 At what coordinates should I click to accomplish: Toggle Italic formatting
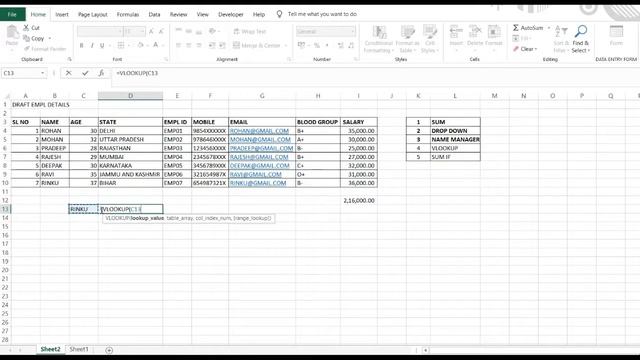[x=92, y=45]
